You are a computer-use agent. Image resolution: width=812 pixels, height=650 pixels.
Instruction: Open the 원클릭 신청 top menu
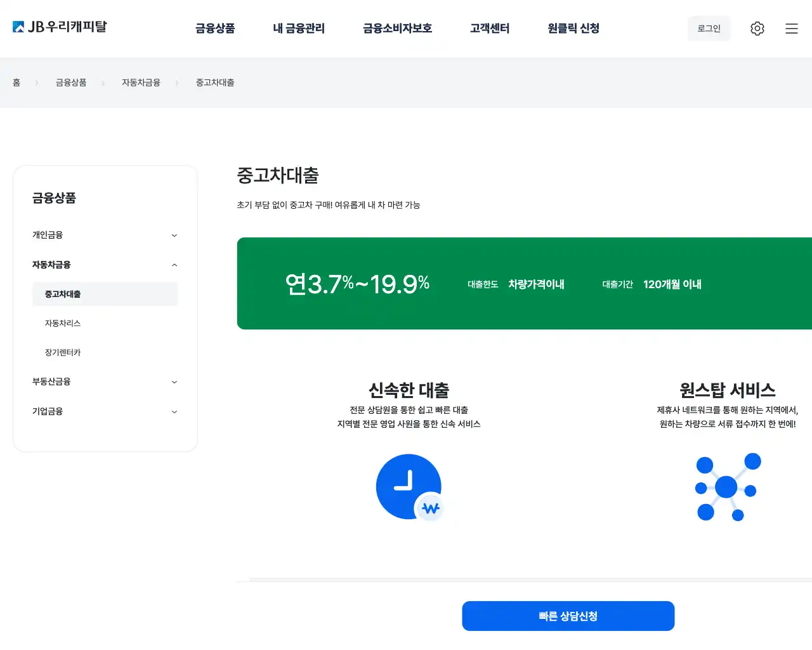coord(573,29)
